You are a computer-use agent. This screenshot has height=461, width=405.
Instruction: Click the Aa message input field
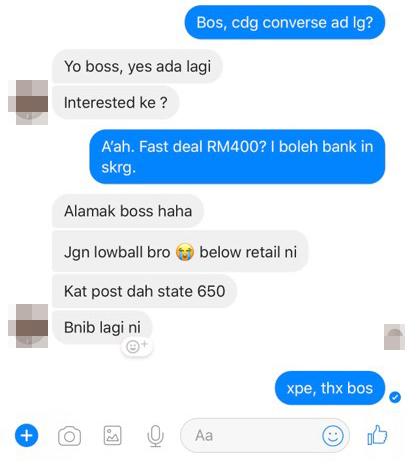(265, 435)
